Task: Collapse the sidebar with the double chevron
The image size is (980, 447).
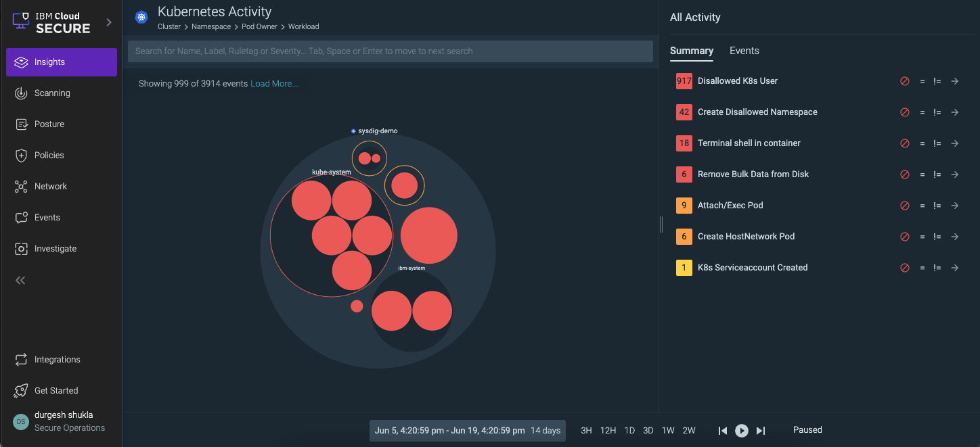Action: (20, 280)
